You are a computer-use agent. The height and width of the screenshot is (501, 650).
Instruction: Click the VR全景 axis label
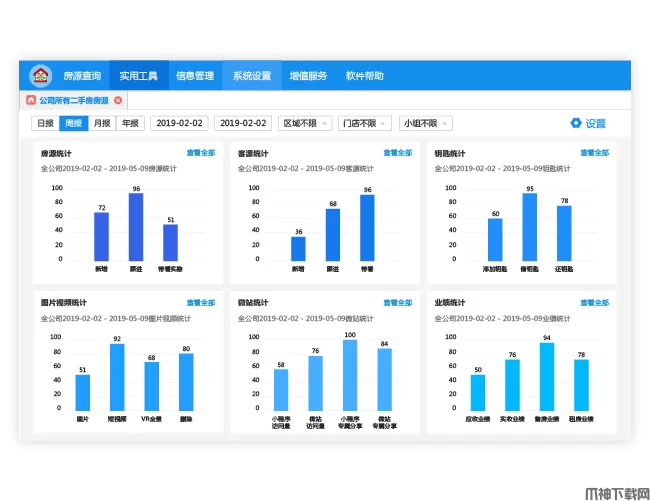151,419
